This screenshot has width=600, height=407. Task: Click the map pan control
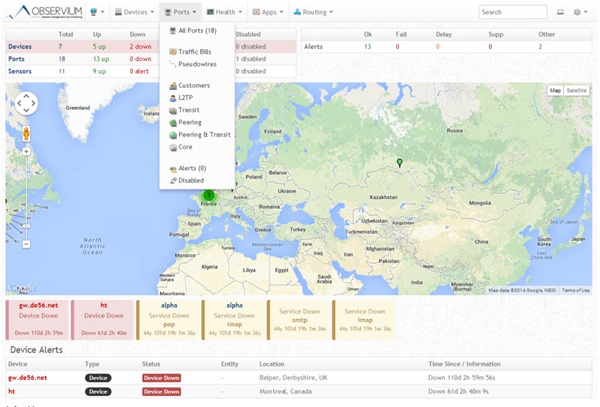(26, 103)
